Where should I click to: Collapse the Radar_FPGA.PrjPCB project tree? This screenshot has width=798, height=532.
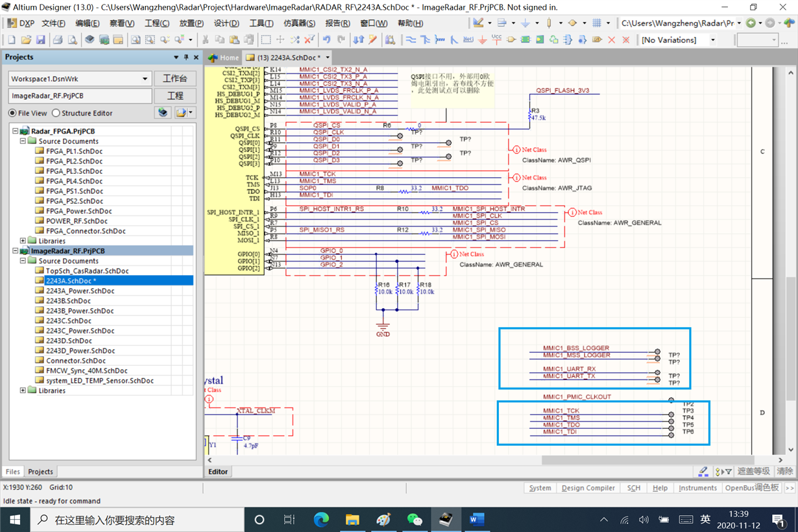(x=16, y=131)
